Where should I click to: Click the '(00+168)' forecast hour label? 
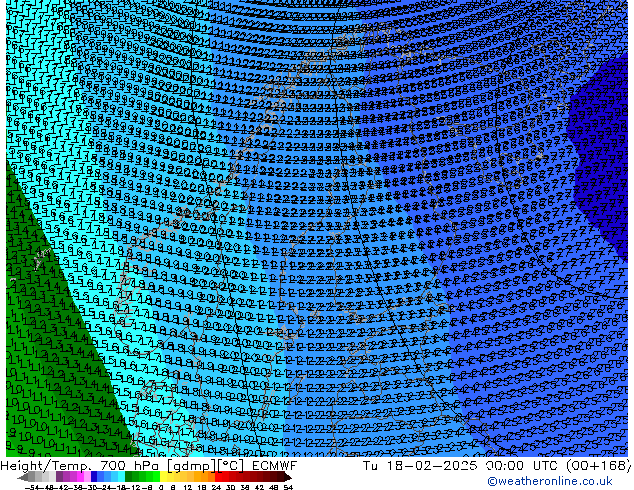click(x=600, y=466)
